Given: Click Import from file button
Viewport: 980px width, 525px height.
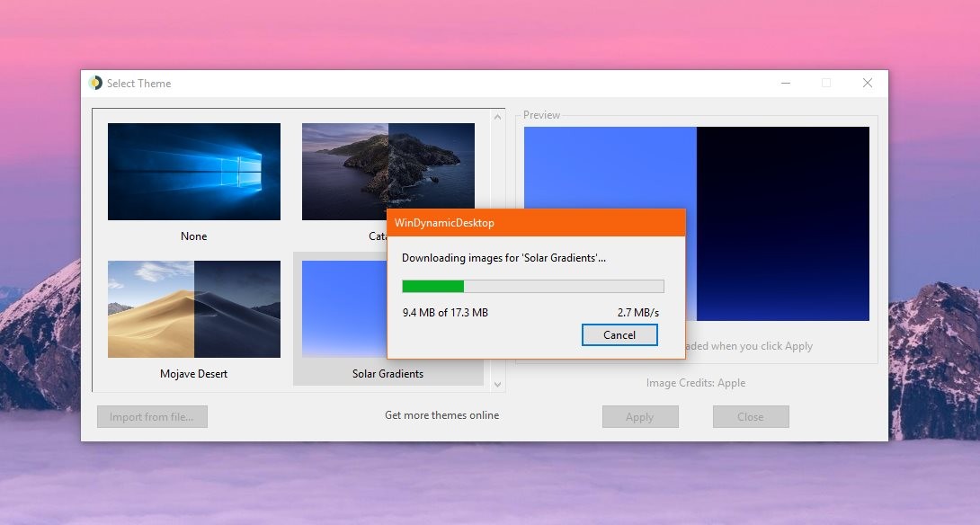Looking at the screenshot, I should pos(152,417).
